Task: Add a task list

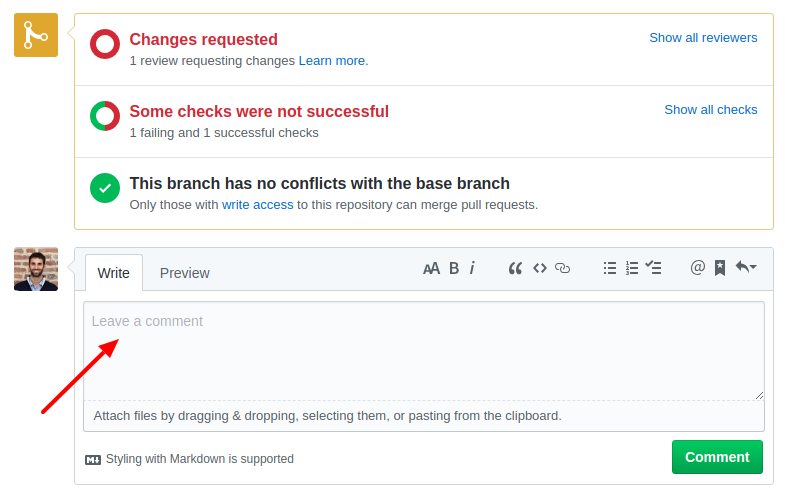Action: coord(653,268)
